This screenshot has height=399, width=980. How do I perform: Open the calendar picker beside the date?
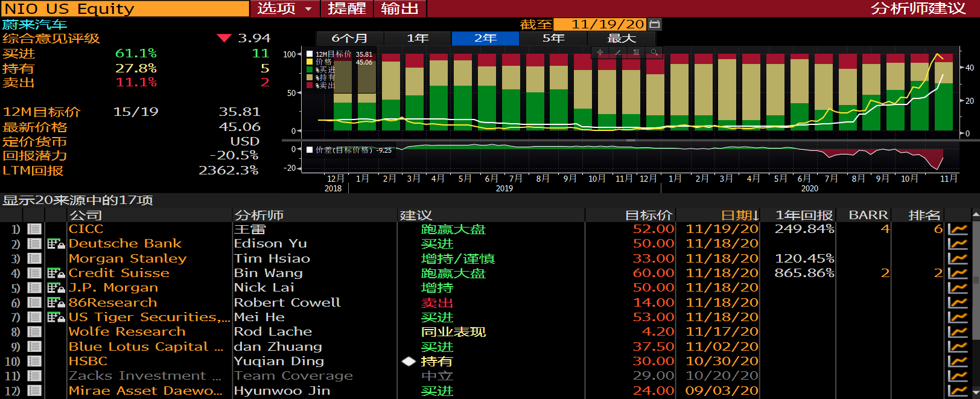pyautogui.click(x=655, y=24)
